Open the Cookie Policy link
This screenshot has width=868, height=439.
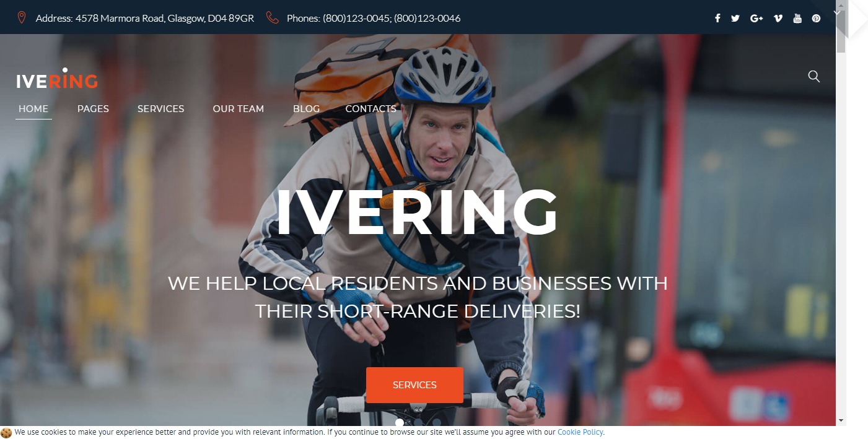tap(581, 432)
